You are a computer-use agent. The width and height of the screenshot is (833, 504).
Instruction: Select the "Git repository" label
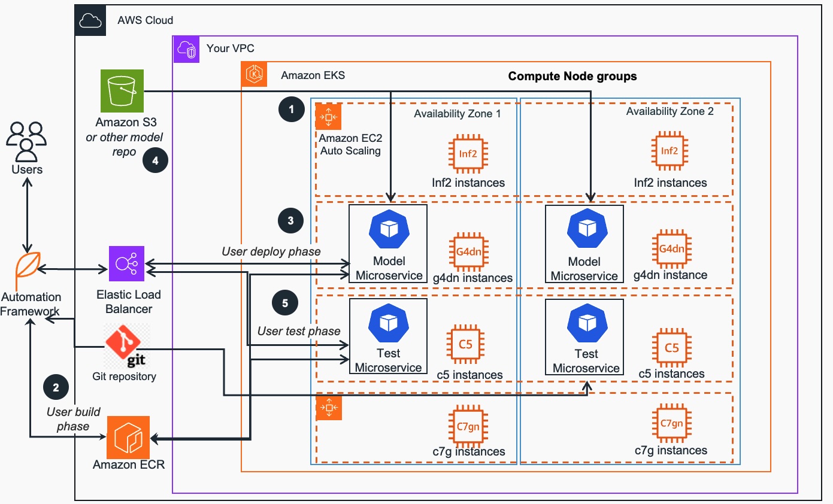124,377
